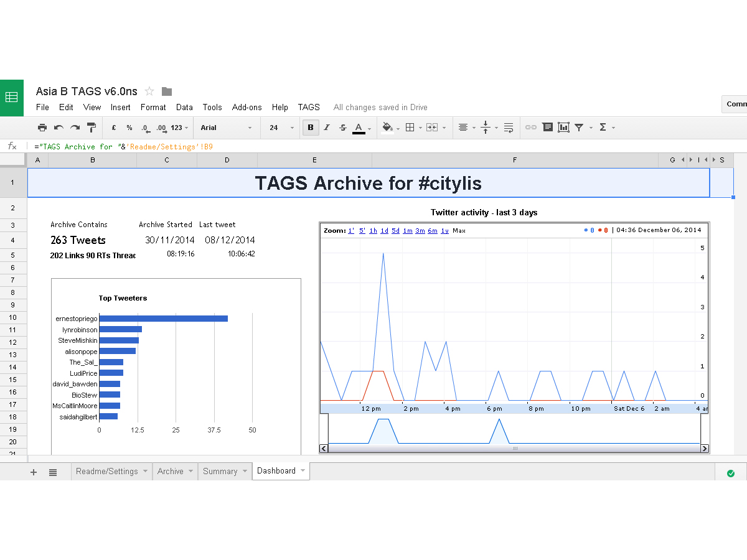Insert a chart using the toolbar icon

click(x=563, y=128)
